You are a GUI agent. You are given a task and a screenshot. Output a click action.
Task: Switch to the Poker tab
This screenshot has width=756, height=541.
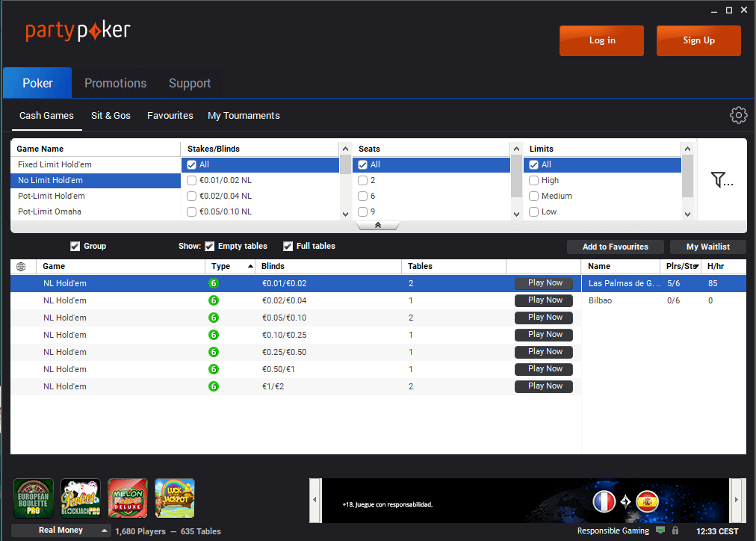click(x=37, y=83)
